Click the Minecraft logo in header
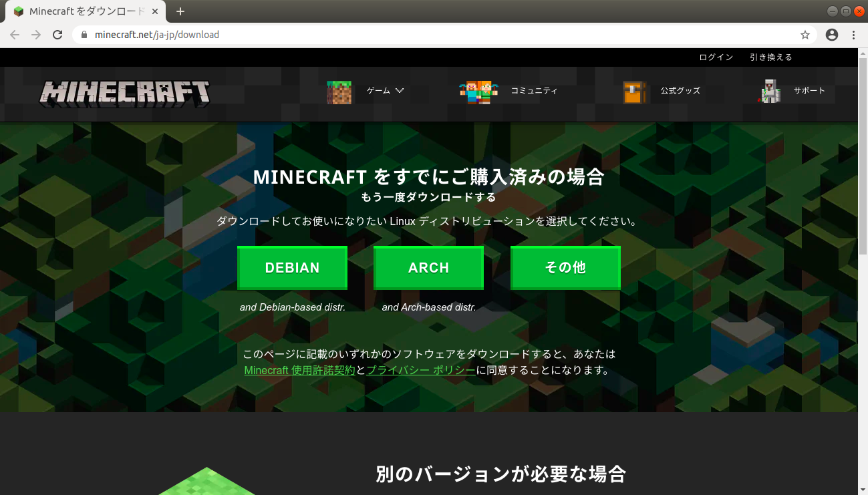Viewport: 868px width, 495px height. (x=125, y=94)
